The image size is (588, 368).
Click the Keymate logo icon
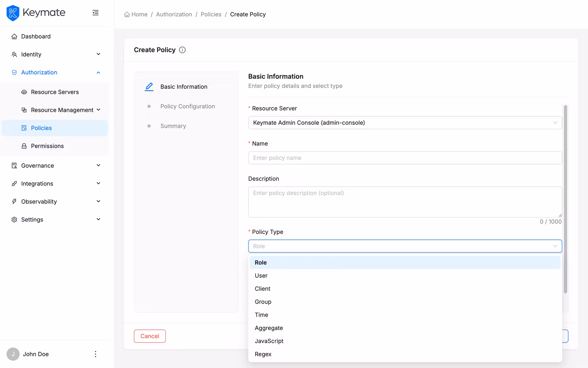coord(12,13)
